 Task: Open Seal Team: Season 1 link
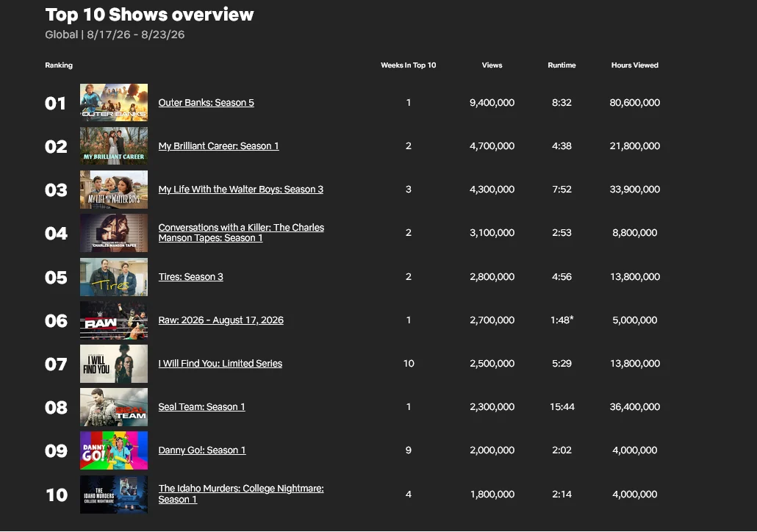click(x=202, y=407)
